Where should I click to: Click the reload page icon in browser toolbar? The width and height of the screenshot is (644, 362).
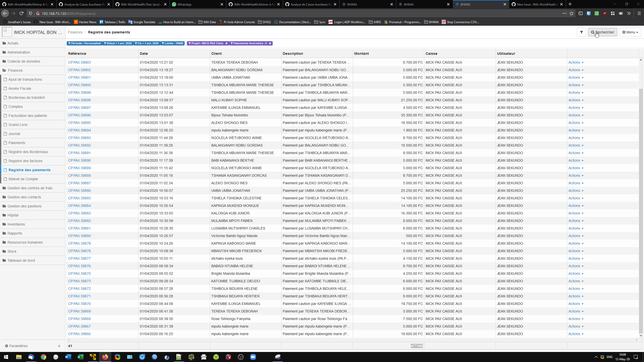click(21, 13)
